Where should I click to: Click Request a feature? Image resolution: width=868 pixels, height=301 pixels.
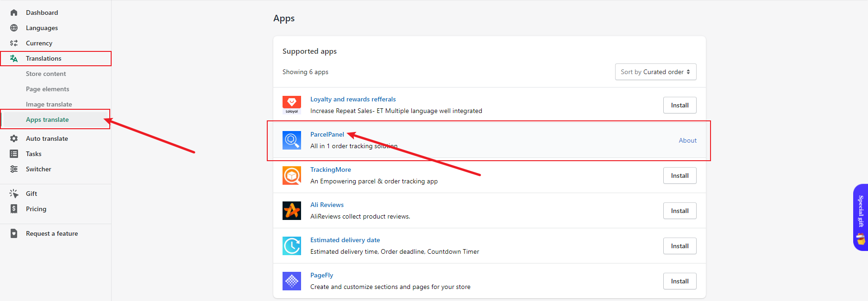coord(52,233)
